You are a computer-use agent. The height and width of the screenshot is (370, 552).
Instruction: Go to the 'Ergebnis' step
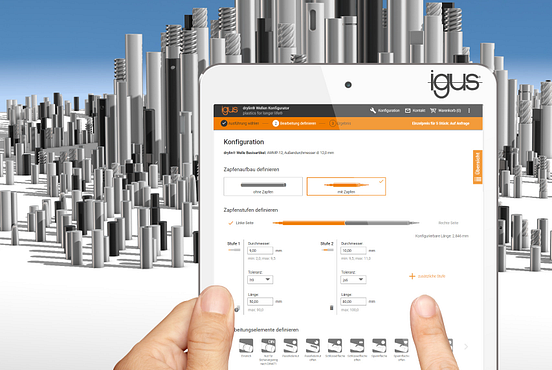(x=340, y=124)
